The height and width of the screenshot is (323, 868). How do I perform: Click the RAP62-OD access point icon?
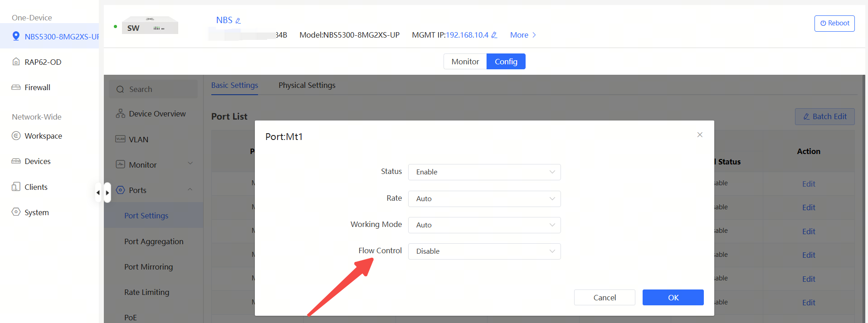16,62
